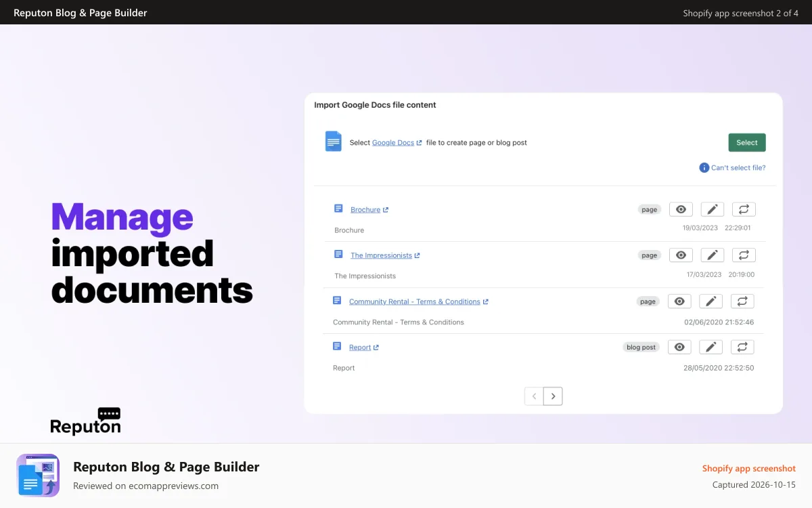Resync the Report document

coord(742,347)
